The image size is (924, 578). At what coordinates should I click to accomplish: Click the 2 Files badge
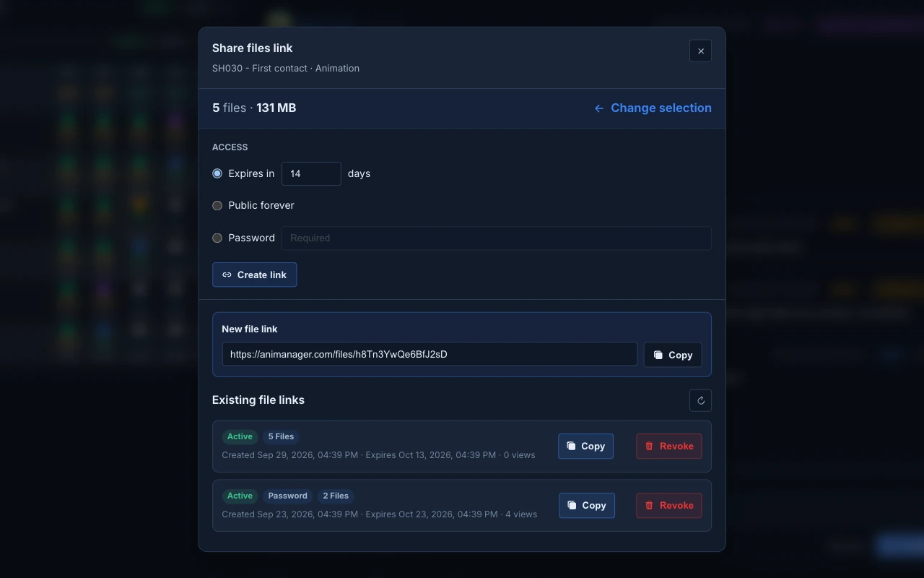click(x=336, y=496)
